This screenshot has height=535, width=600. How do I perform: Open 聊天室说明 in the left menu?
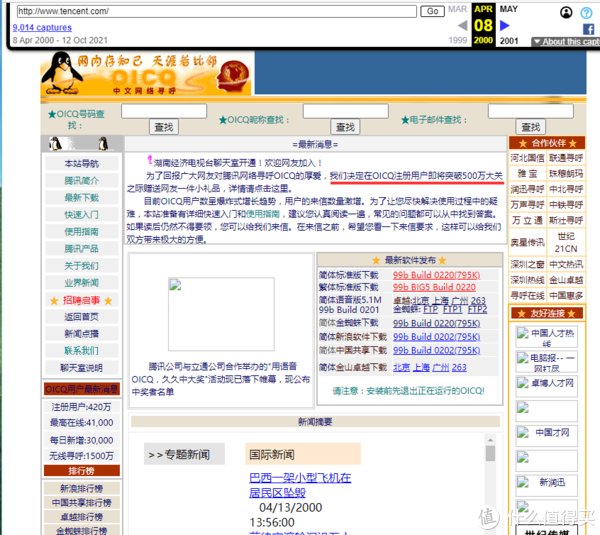(x=82, y=368)
